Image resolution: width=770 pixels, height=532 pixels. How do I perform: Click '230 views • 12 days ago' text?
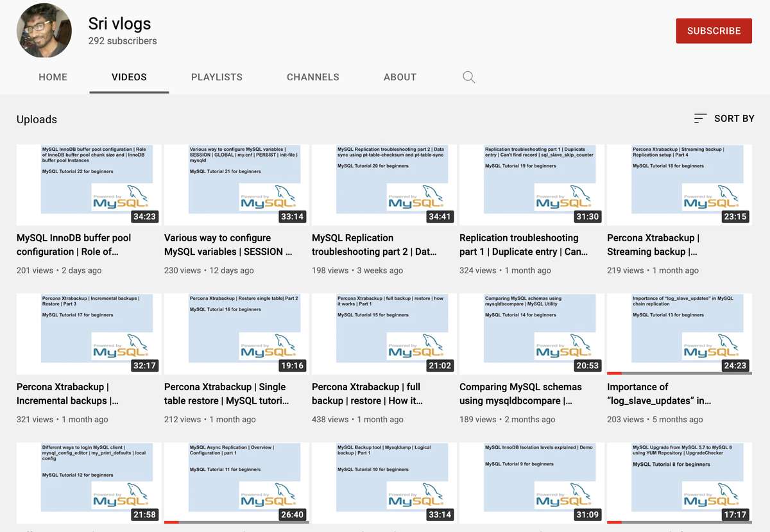209,271
